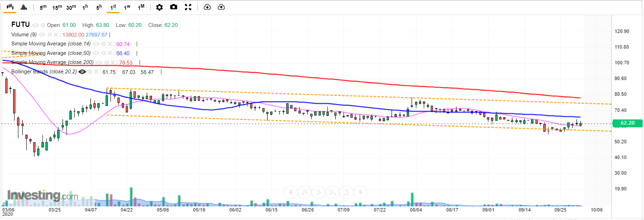
Task: Open FUTU series settings gear
Action: tap(43, 25)
